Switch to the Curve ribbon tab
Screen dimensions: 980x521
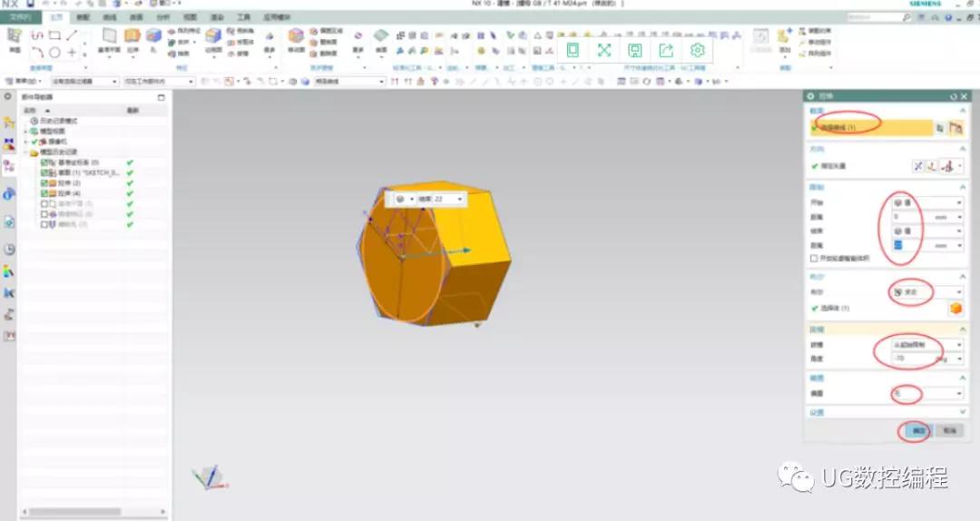(110, 17)
